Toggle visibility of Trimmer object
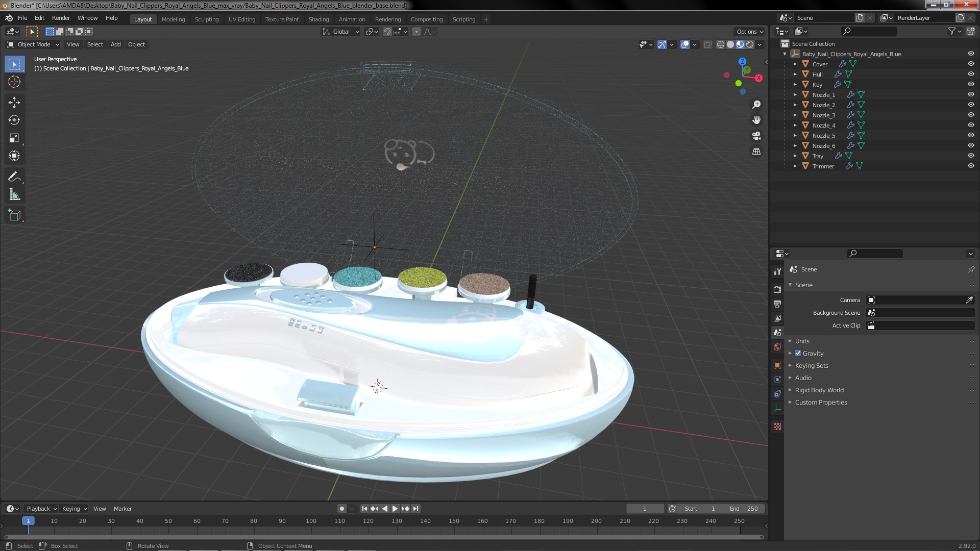Screen dimensions: 980x551 [x=971, y=166]
